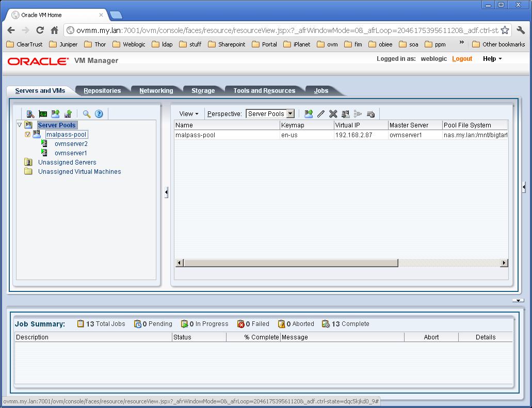Collapse the right-edge panel splitter arrow

coord(524,187)
